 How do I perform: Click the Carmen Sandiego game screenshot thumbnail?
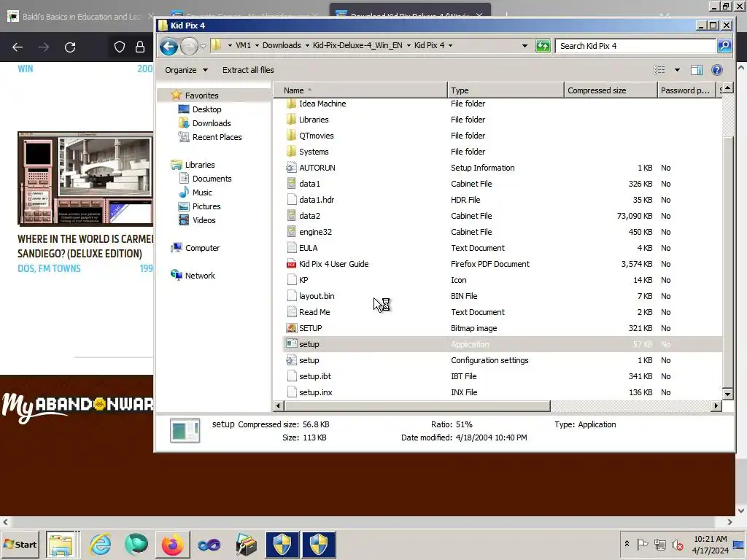click(x=85, y=179)
